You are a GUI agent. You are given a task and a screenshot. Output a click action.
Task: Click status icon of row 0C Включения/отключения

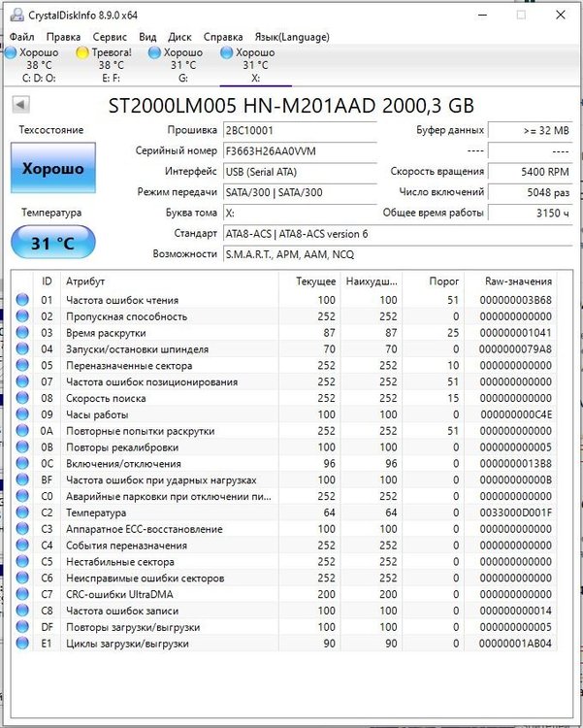click(22, 463)
